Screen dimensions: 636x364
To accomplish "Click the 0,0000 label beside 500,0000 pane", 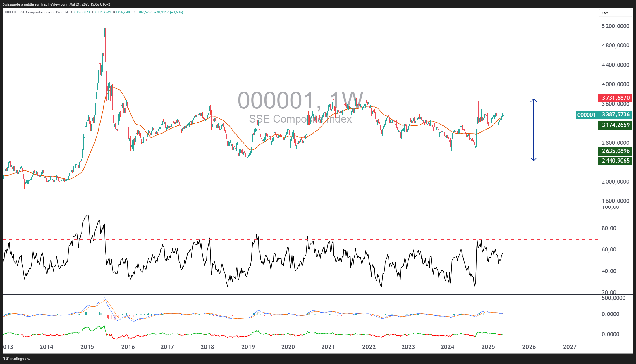I will coord(610,314).
